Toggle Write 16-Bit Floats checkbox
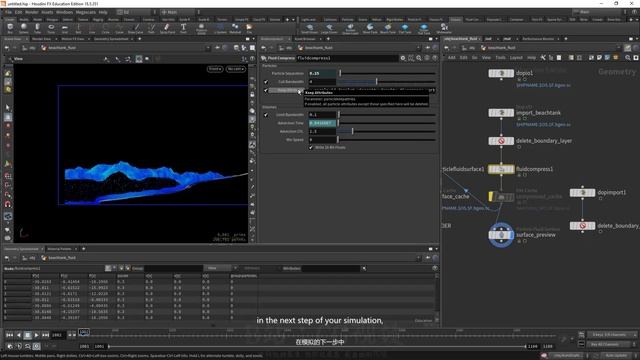Viewport: 640px width, 360px height. (x=311, y=147)
